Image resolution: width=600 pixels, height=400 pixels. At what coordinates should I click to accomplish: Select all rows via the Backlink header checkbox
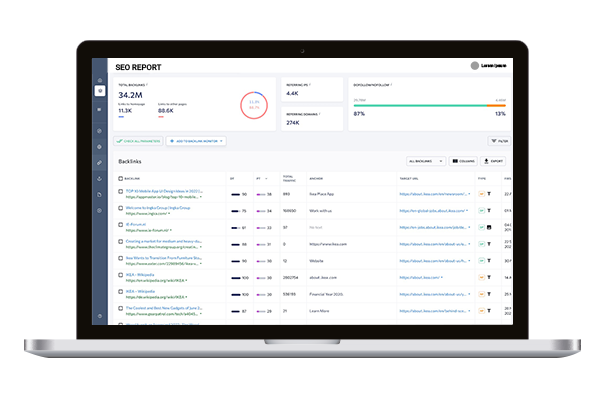click(x=121, y=179)
